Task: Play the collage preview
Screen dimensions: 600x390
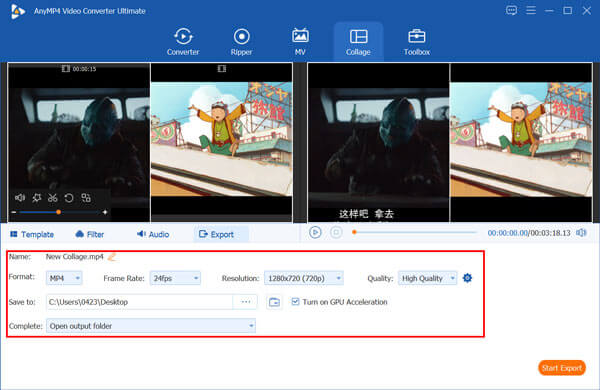Action: [x=315, y=232]
